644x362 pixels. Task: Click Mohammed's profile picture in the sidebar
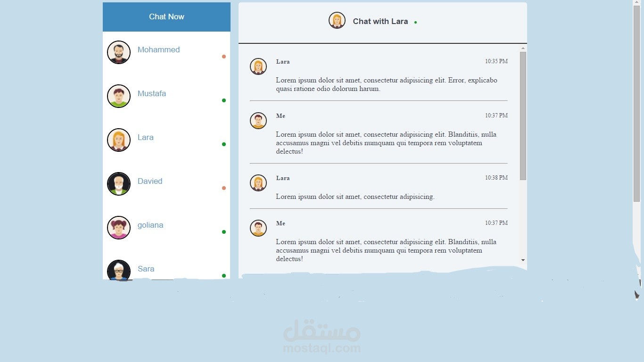coord(118,52)
